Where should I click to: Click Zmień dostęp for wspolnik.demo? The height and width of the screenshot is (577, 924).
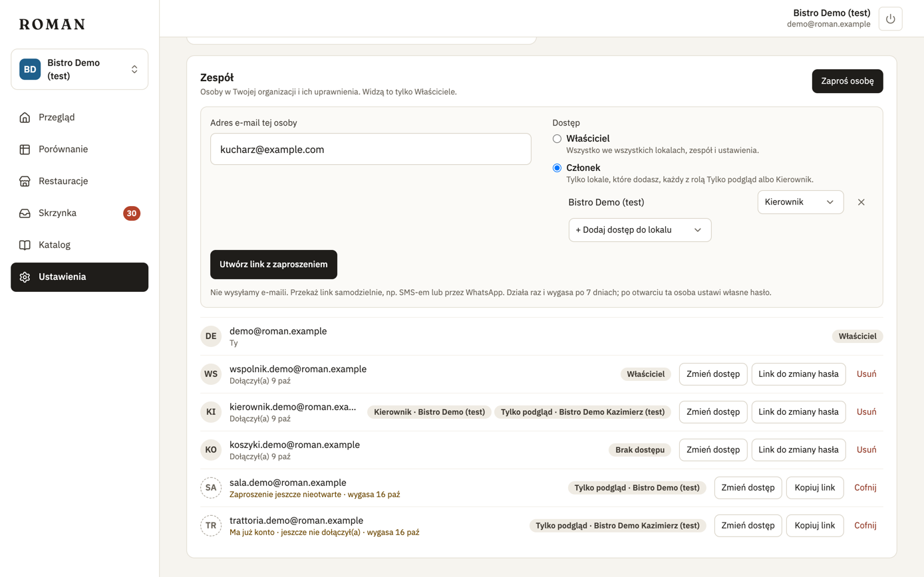tap(713, 374)
